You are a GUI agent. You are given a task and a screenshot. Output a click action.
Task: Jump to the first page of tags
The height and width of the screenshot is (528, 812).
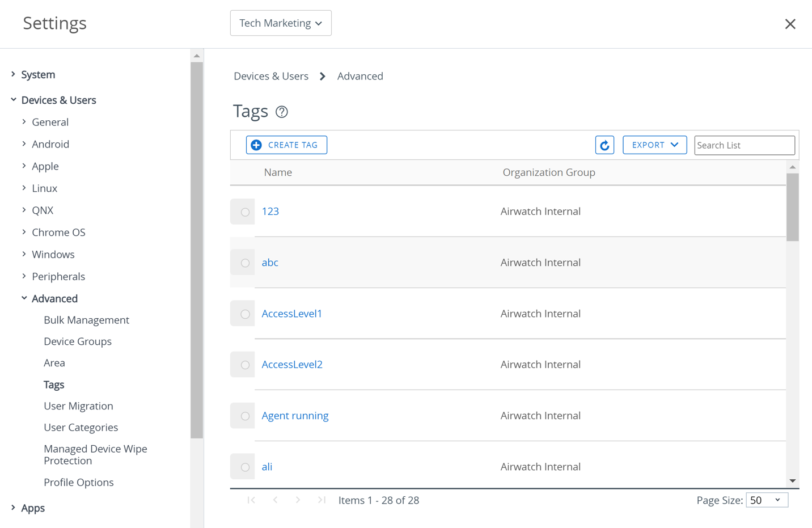251,500
